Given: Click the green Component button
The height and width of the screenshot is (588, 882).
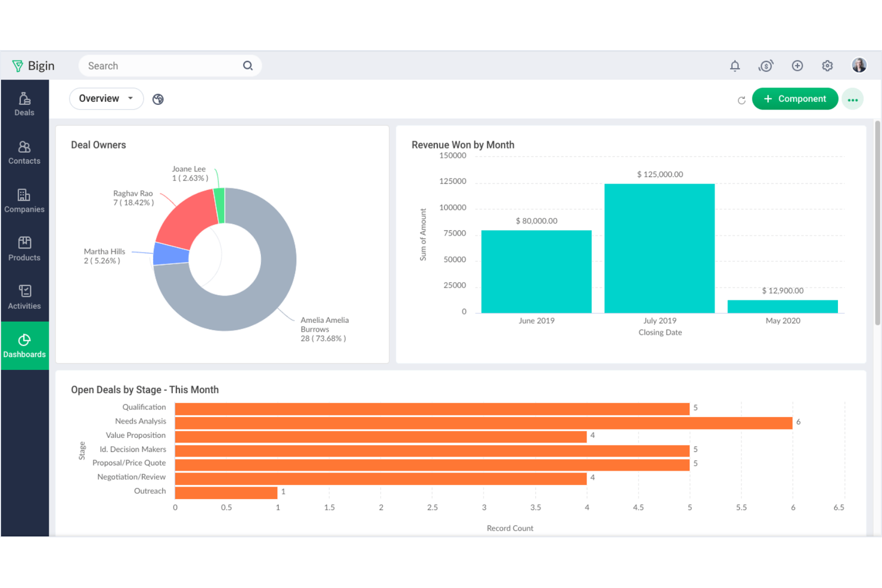Looking at the screenshot, I should coord(795,99).
